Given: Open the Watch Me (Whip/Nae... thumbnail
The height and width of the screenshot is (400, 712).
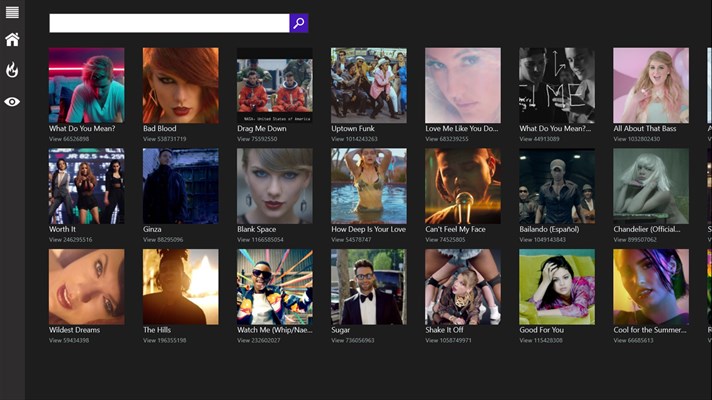Looking at the screenshot, I should click(275, 286).
